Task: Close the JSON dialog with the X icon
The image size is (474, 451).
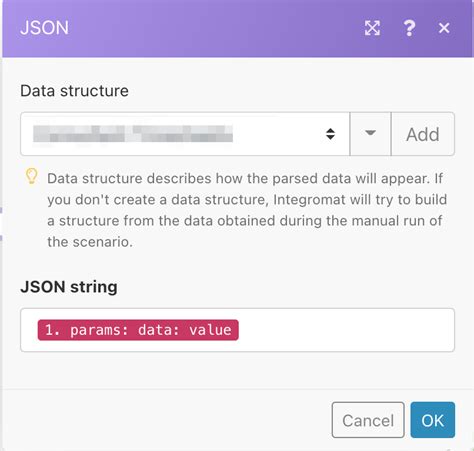Action: [444, 28]
